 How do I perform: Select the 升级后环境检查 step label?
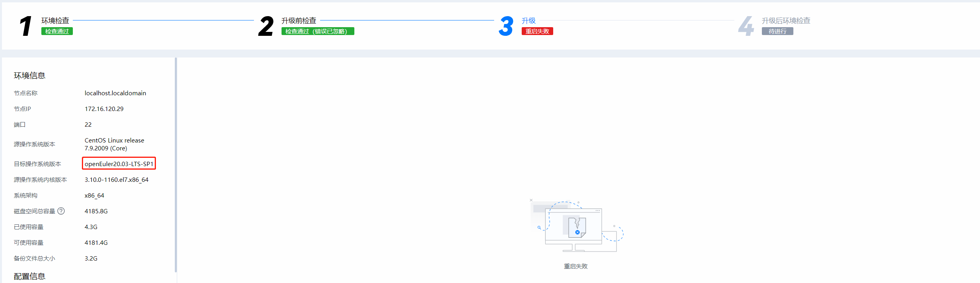click(786, 20)
